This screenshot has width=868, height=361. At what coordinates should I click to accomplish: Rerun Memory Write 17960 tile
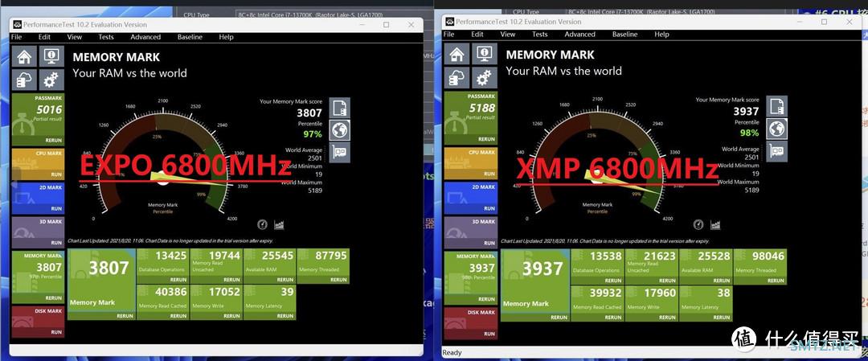668,318
